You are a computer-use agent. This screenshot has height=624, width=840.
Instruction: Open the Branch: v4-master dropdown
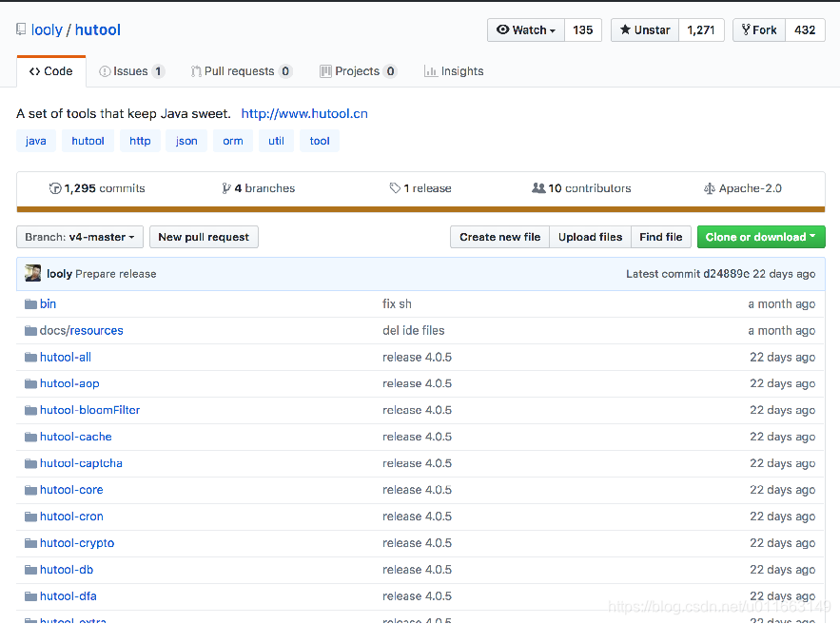(79, 237)
